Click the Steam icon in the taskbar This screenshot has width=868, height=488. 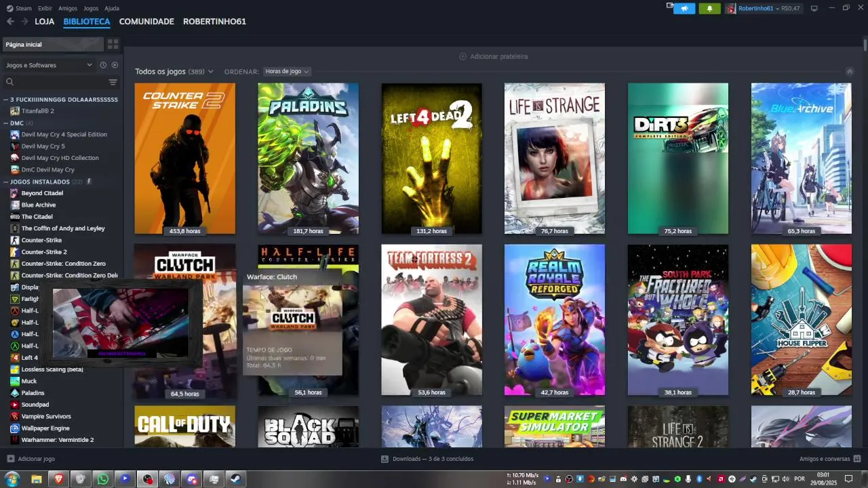pyautogui.click(x=237, y=479)
